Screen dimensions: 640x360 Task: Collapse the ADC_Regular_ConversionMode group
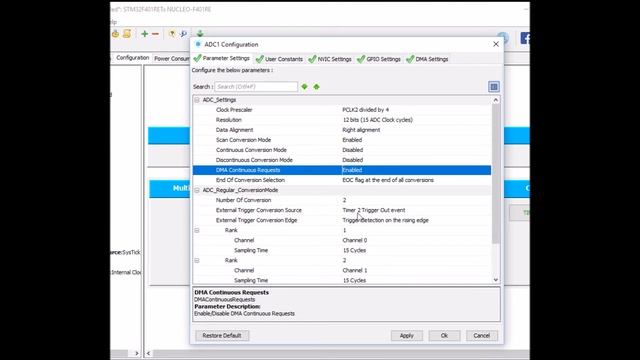pyautogui.click(x=197, y=190)
